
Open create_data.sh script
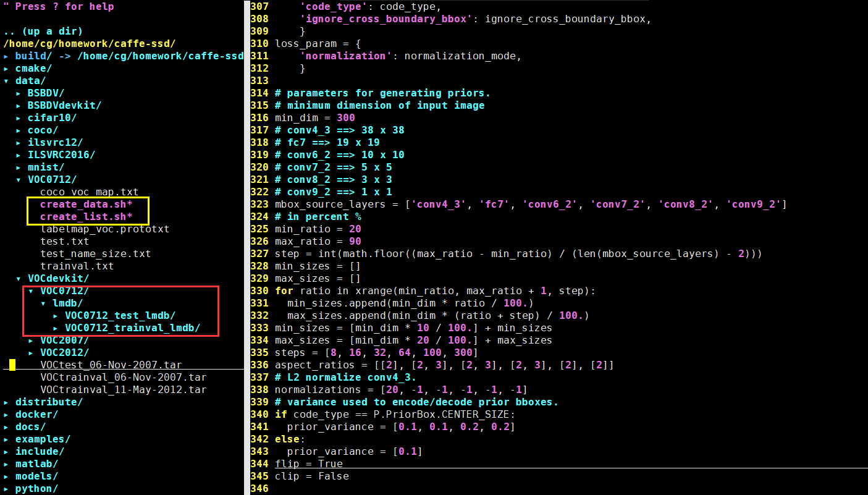pos(86,205)
